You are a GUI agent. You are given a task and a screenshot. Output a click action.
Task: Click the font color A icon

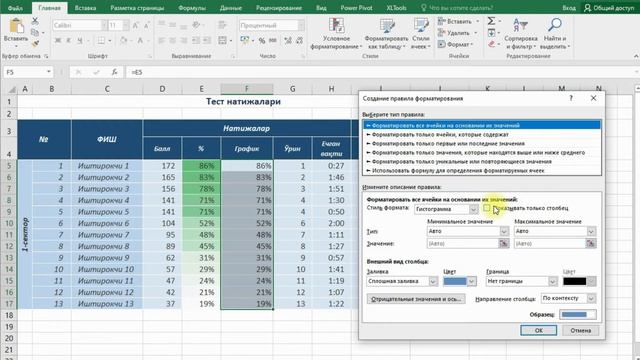click(140, 40)
